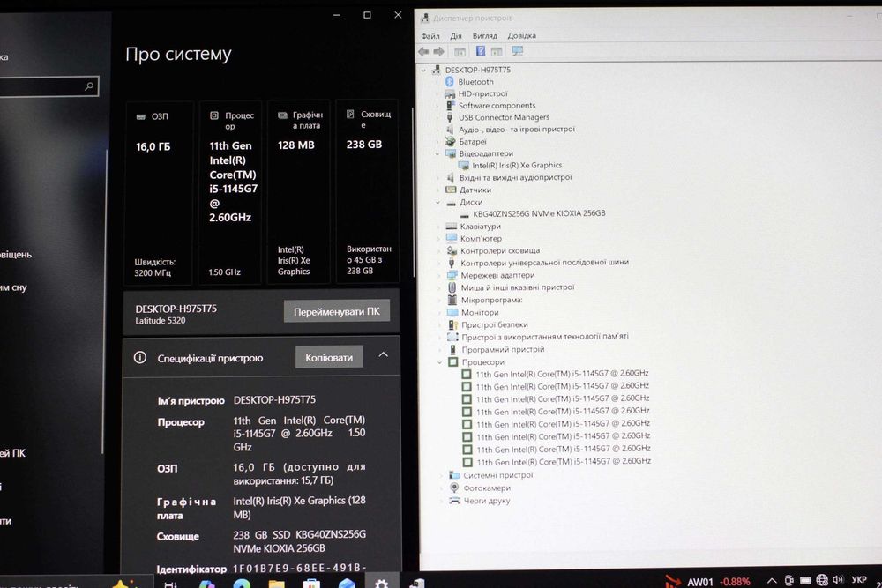
Task: Select the last i5-1145G7 processor entry
Action: pos(564,462)
